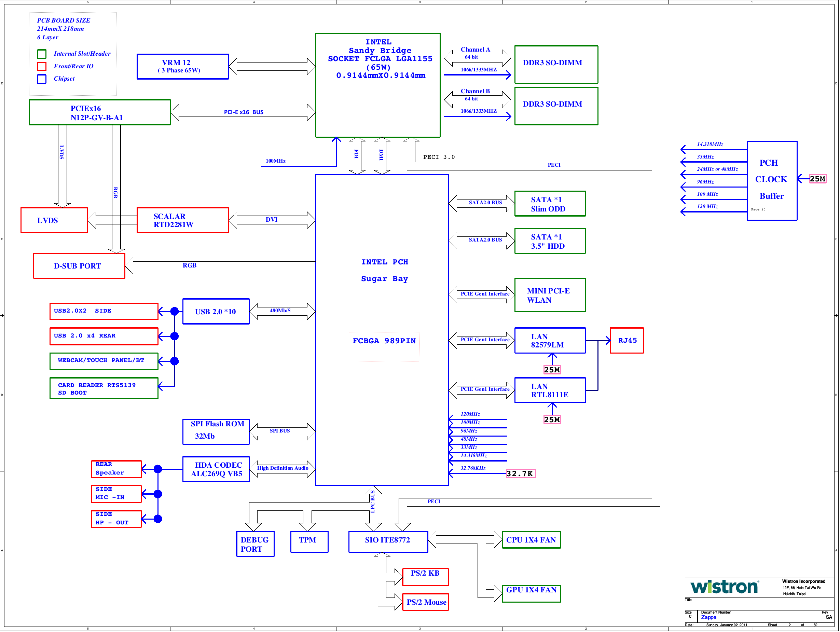840x632 pixels.
Task: Click the SATA2.0 BUS label for Slim ODD
Action: pos(485,203)
